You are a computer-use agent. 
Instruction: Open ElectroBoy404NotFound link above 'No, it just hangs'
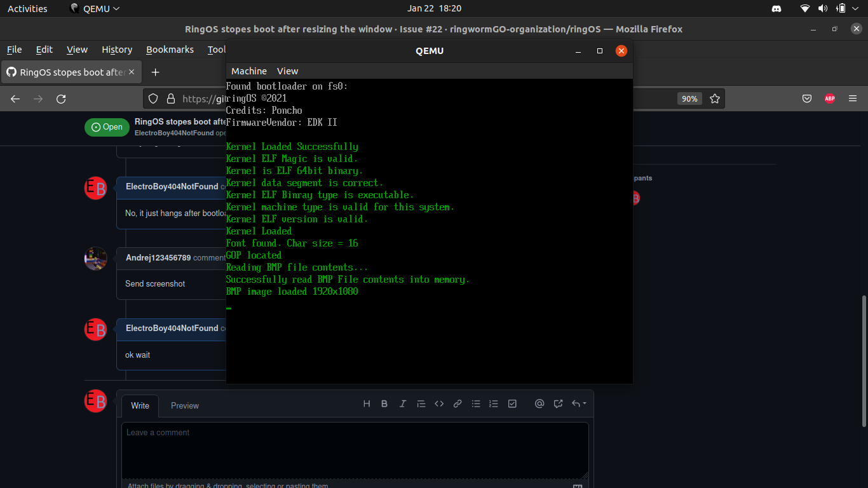pyautogui.click(x=172, y=186)
